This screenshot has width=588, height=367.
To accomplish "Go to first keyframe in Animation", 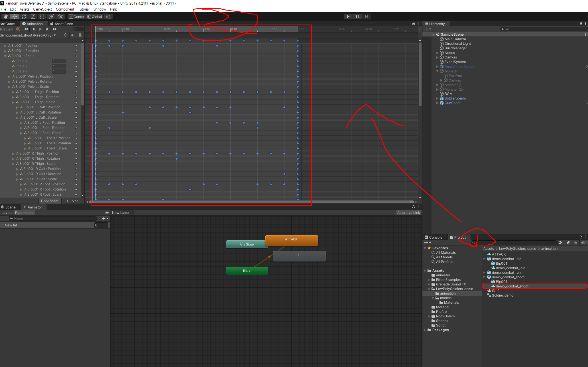I will pos(26,29).
